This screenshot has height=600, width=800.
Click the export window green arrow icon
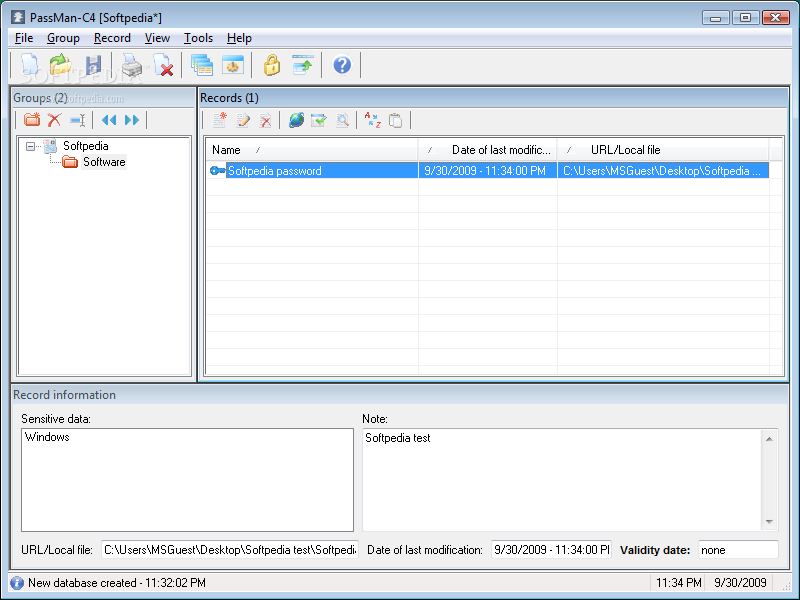tap(303, 65)
